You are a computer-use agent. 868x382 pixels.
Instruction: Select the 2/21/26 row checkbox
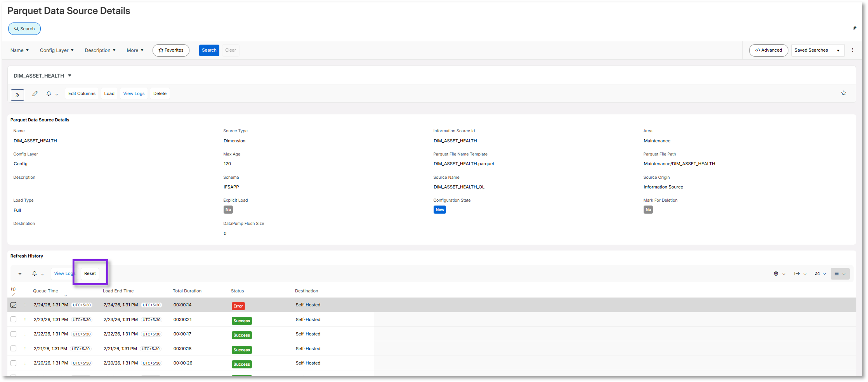13,348
